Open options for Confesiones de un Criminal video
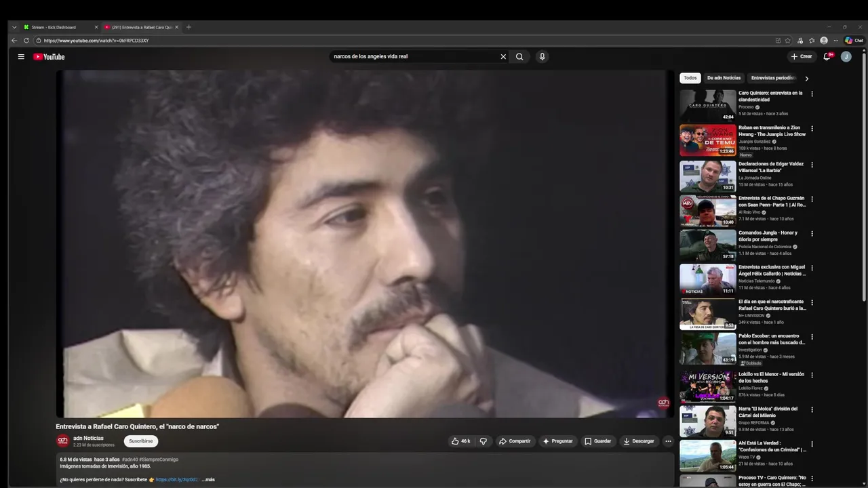Image resolution: width=868 pixels, height=488 pixels. (x=812, y=444)
